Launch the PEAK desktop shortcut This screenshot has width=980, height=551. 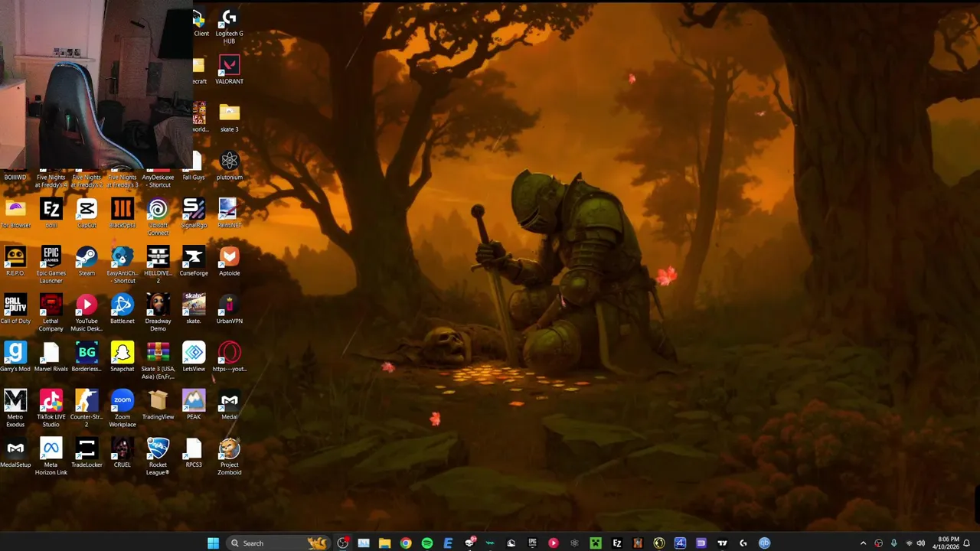[194, 405]
